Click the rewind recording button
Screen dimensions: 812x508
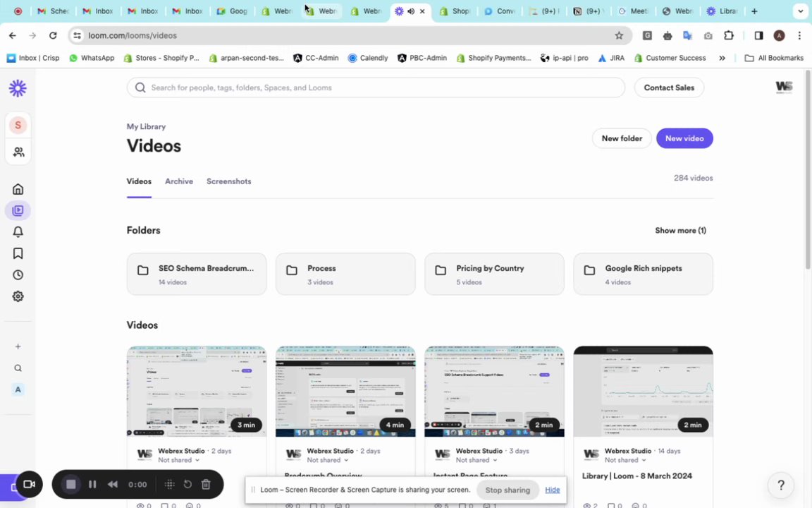112,484
